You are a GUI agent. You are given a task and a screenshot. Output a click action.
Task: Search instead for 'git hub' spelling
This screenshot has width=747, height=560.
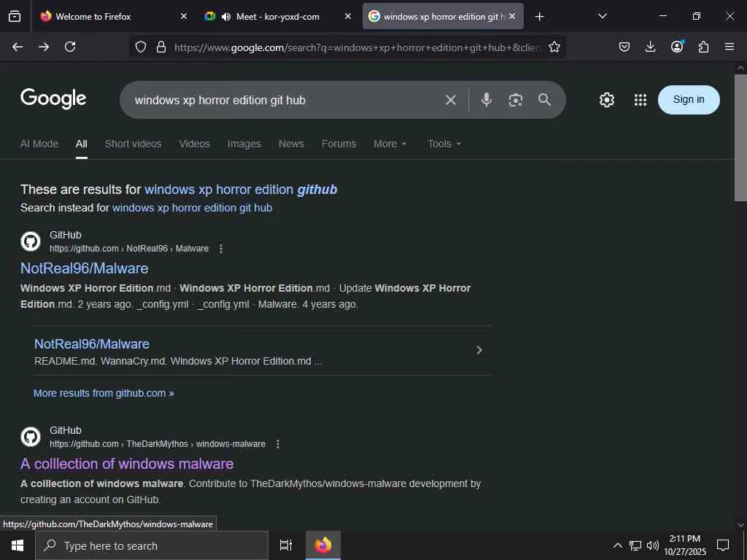pos(192,208)
